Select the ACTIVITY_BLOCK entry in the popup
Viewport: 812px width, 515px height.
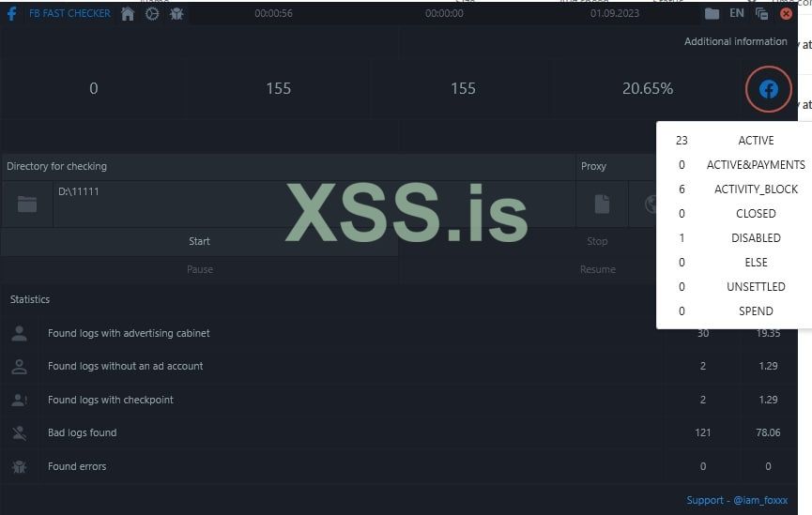point(756,189)
